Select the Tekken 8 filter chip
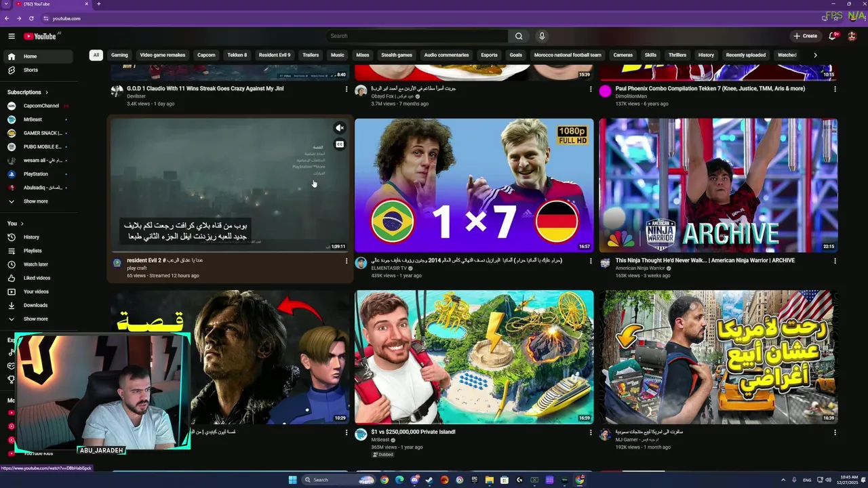Image resolution: width=868 pixels, height=488 pixels. [237, 55]
